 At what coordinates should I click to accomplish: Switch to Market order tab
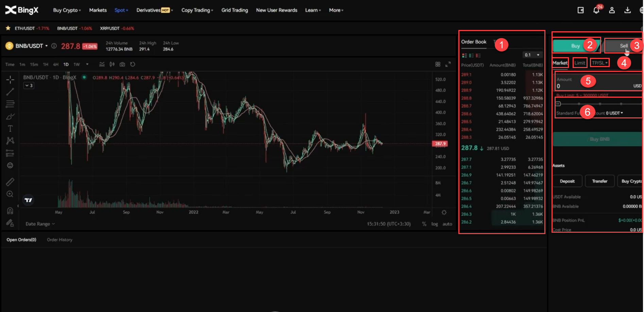(560, 63)
